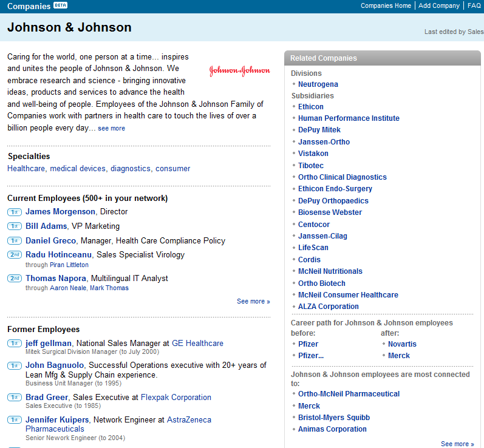Open Bristol-Myers Squibb link
This screenshot has width=484, height=448.
pyautogui.click(x=333, y=418)
